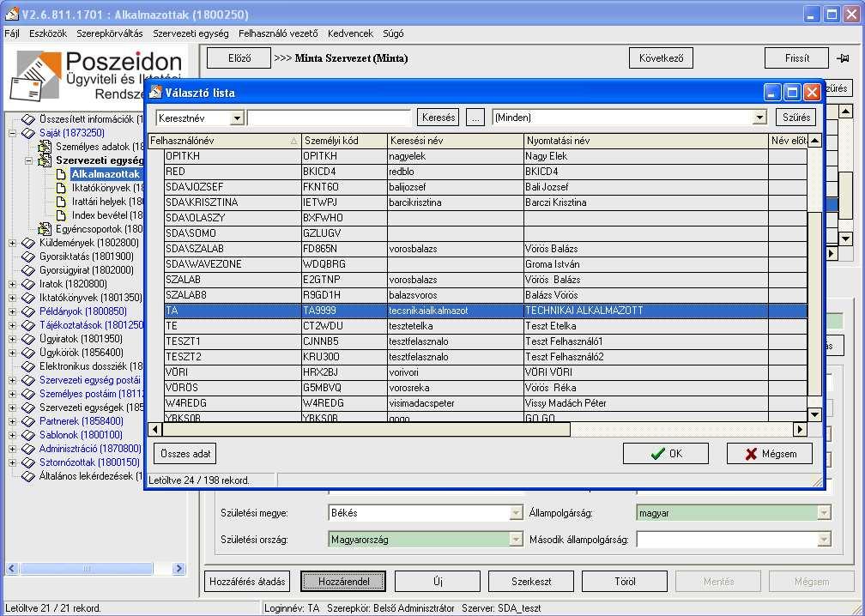The image size is (865, 616).
Task: Click into the search text field
Action: click(x=330, y=118)
